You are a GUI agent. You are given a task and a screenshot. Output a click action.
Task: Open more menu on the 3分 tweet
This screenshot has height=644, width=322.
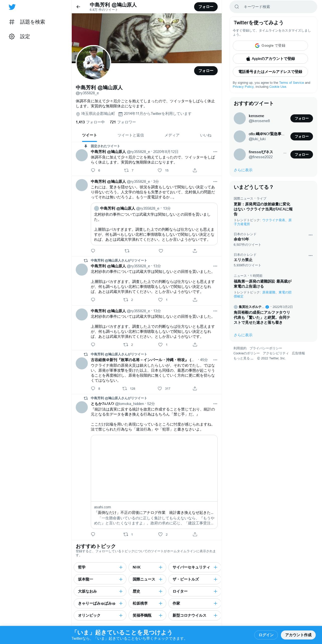click(x=215, y=182)
